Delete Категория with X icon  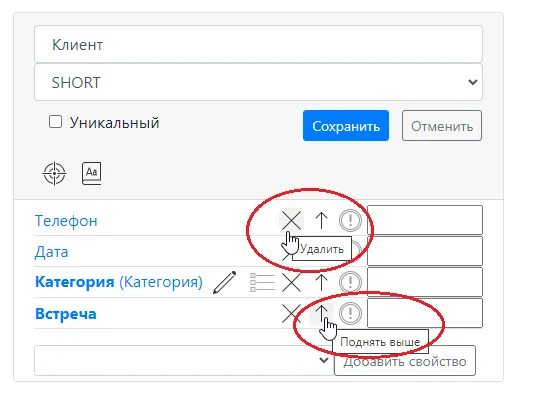(x=291, y=282)
